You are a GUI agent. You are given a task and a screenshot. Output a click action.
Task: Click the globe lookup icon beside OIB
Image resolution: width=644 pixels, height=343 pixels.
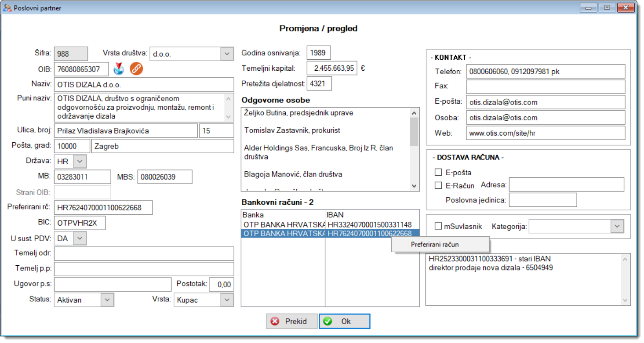point(119,69)
